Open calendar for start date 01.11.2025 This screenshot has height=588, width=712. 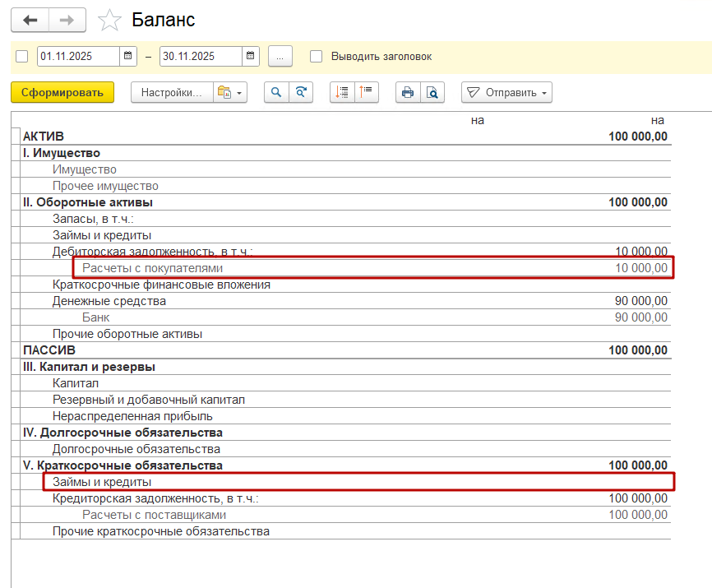(128, 57)
